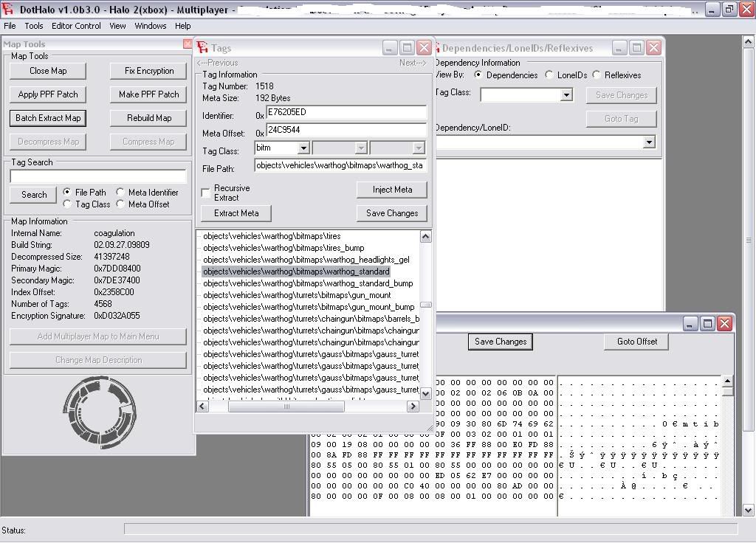Click tag list scroll up arrow

coord(425,236)
